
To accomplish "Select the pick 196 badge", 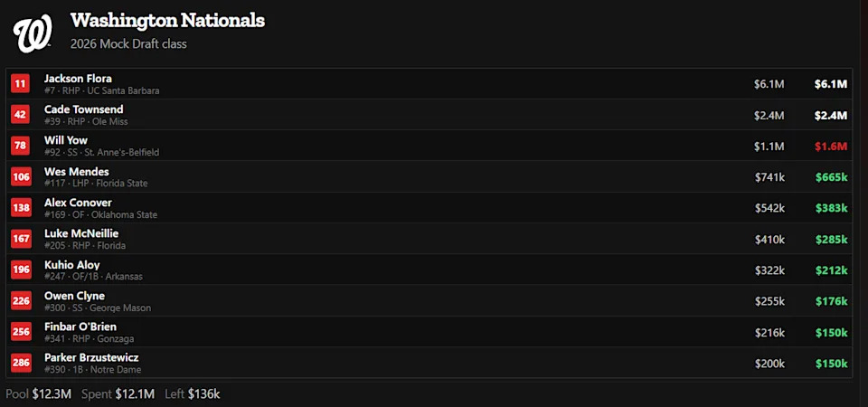I will 20,270.
